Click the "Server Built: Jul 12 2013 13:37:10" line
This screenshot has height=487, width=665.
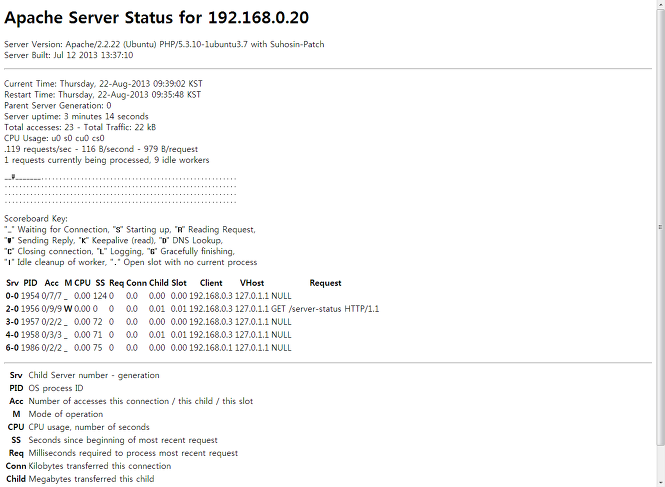coord(69,55)
